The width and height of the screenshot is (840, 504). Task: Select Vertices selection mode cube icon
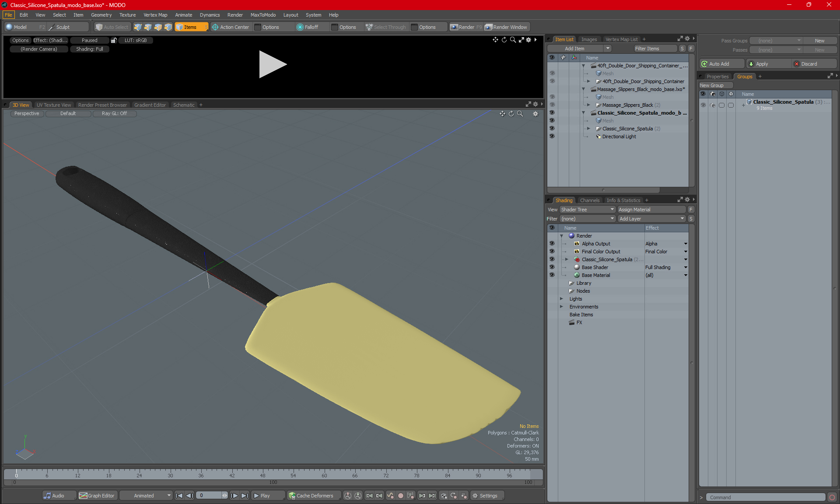138,27
